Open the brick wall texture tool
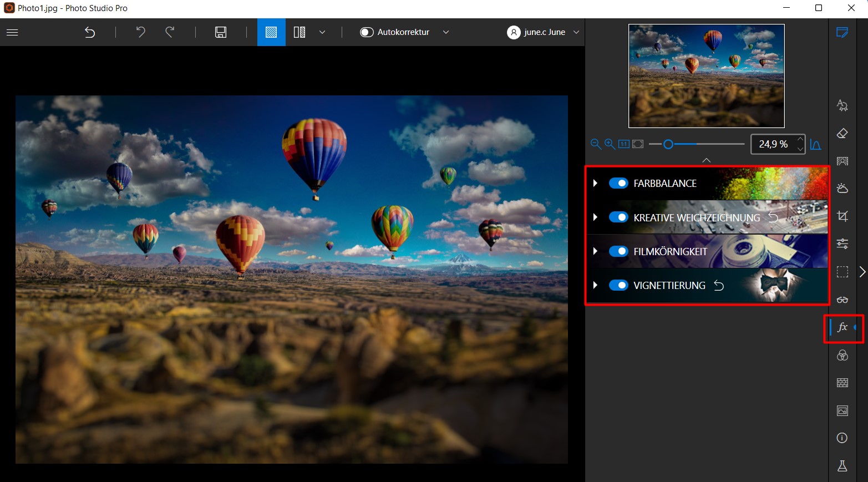This screenshot has height=482, width=868. point(842,383)
